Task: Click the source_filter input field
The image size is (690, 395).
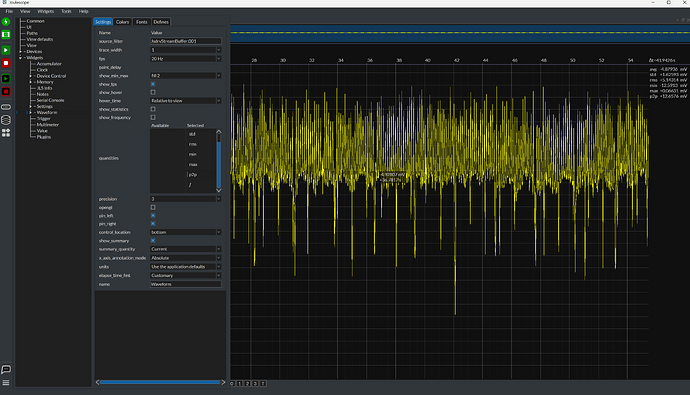Action: pyautogui.click(x=185, y=41)
